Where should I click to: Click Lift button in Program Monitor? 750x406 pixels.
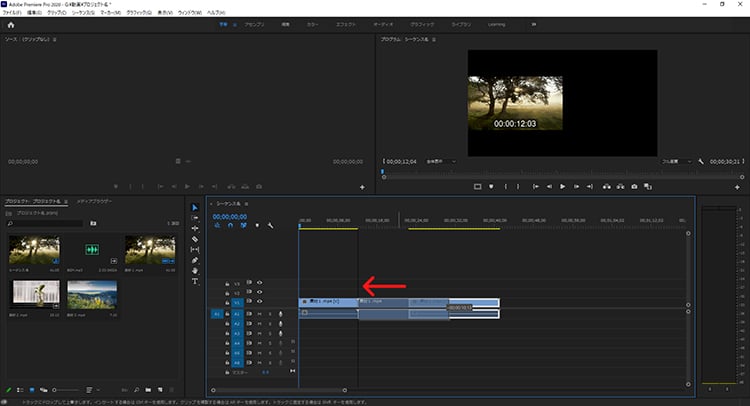[607, 187]
